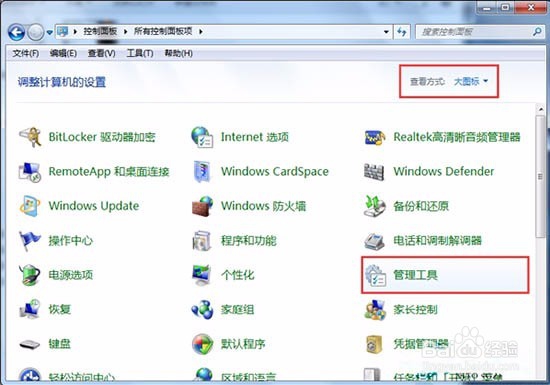550x385 pixels.
Task: Click the Windows Defender wall icon
Action: (x=375, y=171)
